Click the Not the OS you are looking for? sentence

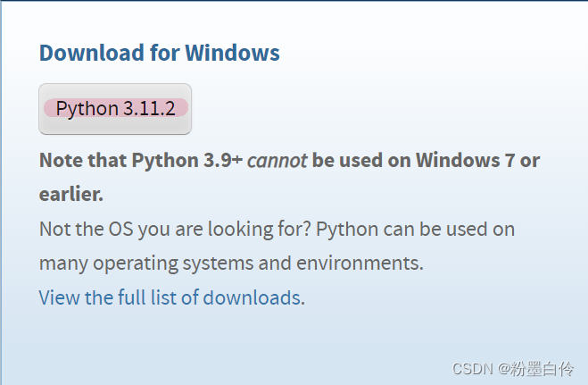175,229
